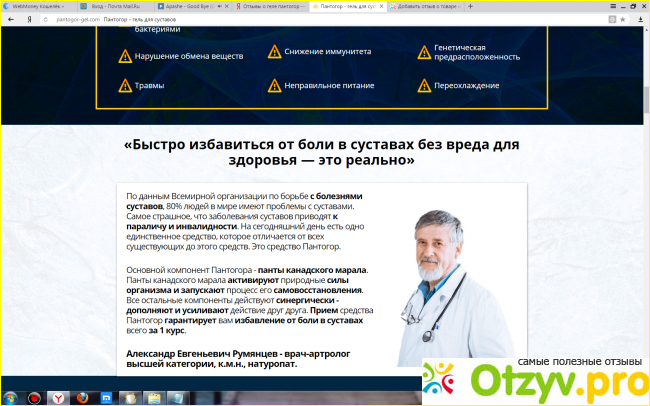The image size is (650, 406).
Task: Open the Apache Good Bye tab
Action: 197,5
